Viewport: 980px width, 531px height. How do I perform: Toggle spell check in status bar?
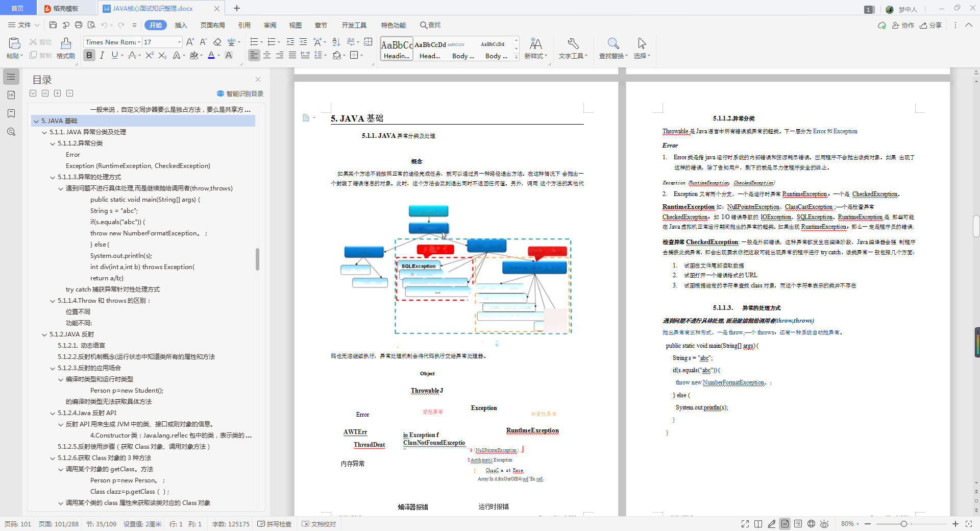pyautogui.click(x=275, y=524)
